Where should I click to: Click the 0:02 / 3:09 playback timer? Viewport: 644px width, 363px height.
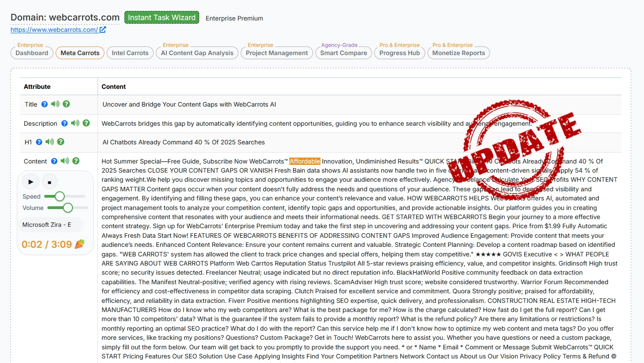47,244
